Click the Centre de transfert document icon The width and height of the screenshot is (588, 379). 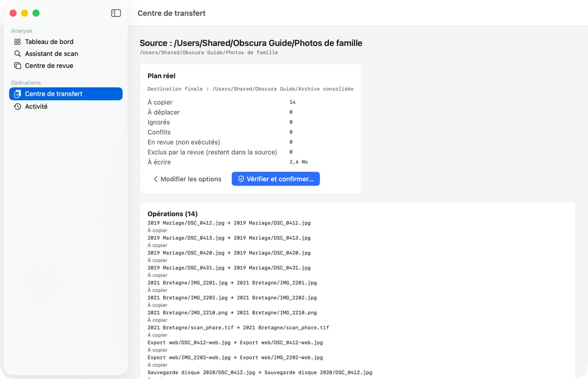tap(17, 94)
